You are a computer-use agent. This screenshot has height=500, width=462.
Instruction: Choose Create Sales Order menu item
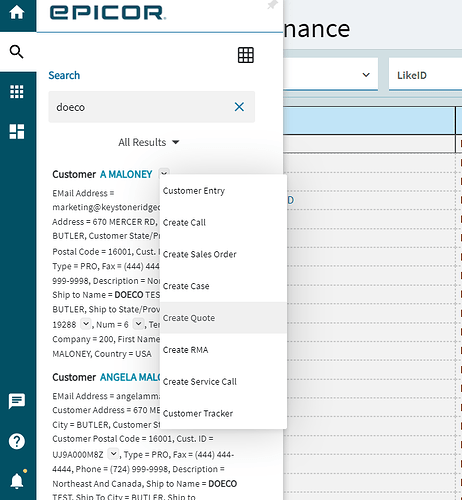[x=223, y=254]
